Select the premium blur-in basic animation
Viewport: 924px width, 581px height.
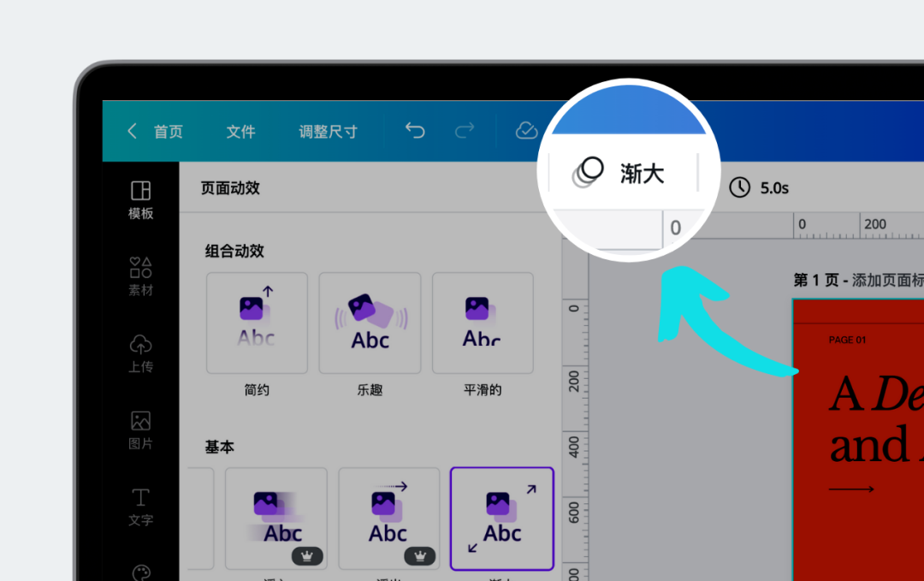pos(275,519)
